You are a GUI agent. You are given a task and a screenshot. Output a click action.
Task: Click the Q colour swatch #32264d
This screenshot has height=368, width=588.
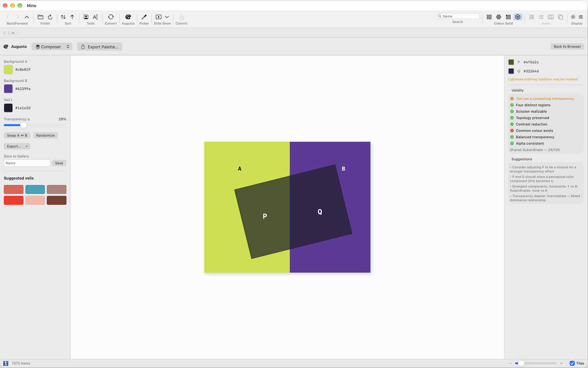[x=511, y=71]
